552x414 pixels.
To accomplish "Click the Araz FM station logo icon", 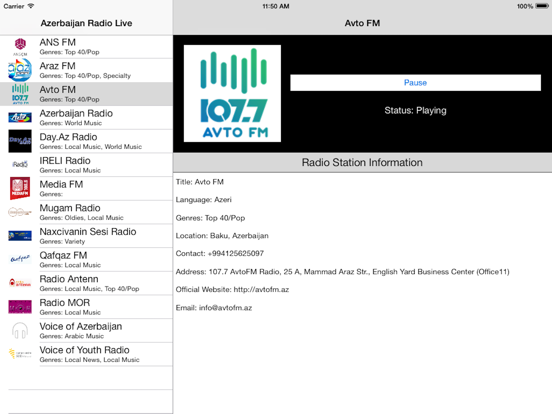I will tap(20, 70).
